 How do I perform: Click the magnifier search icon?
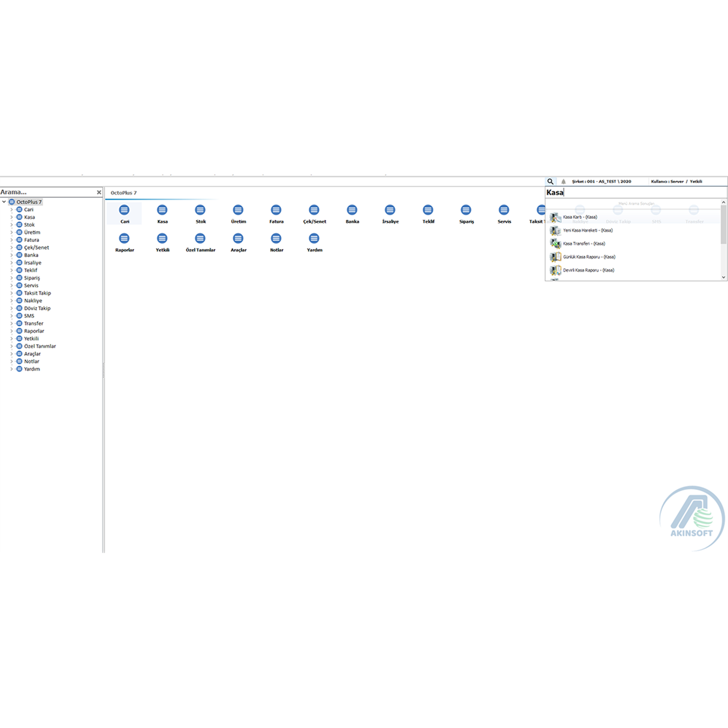[x=550, y=182]
